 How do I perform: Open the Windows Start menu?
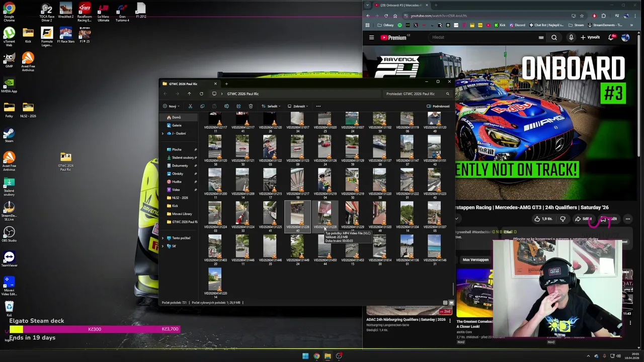click(x=305, y=356)
